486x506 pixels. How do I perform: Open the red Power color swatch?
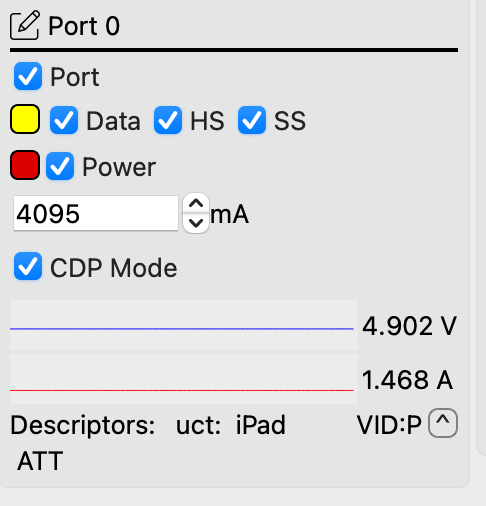point(25,165)
